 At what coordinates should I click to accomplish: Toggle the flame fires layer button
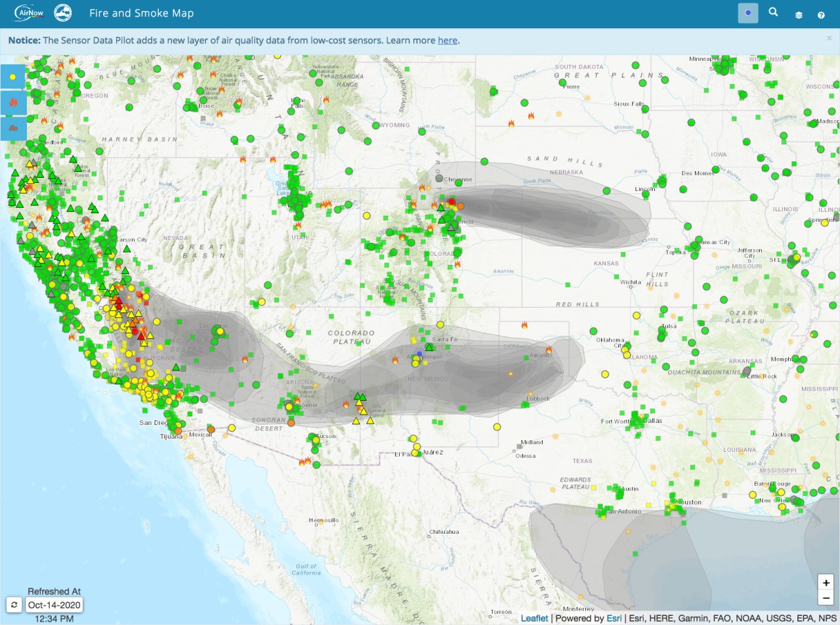coord(13,102)
